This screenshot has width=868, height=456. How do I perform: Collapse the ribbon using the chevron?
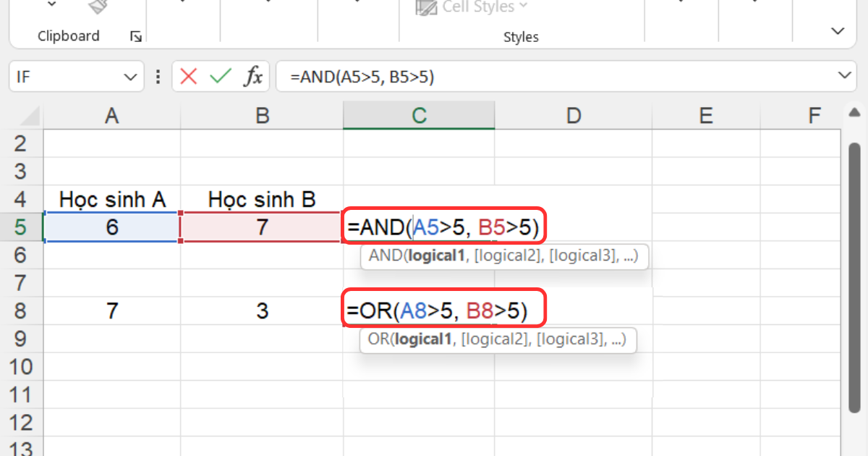[838, 31]
